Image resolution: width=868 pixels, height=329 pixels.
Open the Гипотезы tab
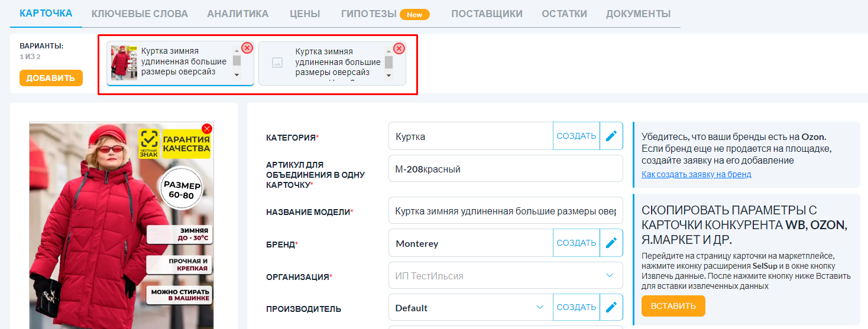(369, 14)
